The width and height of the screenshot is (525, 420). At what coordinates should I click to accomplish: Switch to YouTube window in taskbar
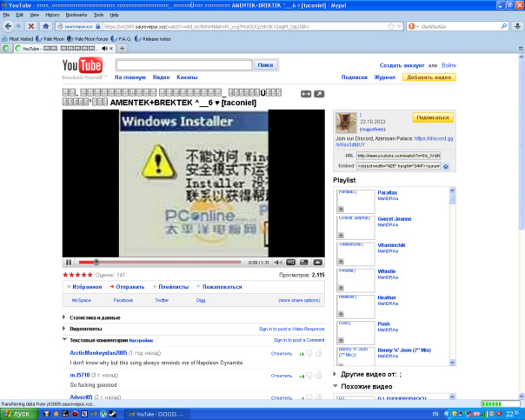pyautogui.click(x=156, y=414)
